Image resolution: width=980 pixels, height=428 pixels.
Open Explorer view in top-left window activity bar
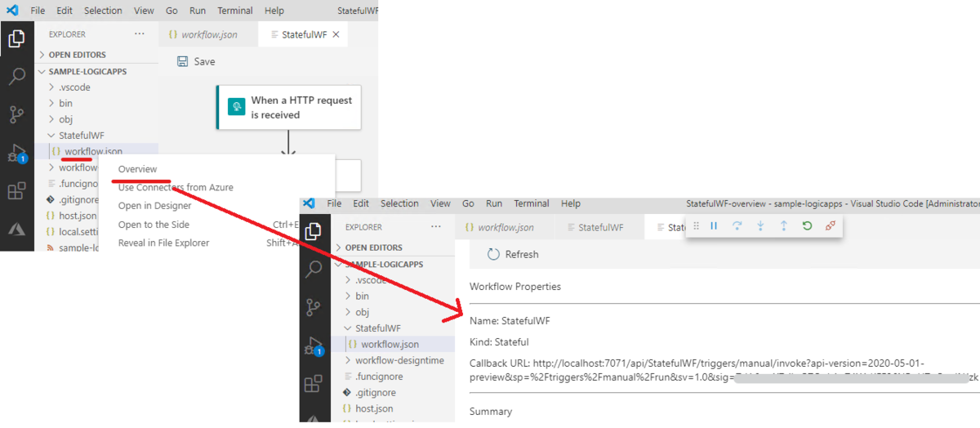16,38
